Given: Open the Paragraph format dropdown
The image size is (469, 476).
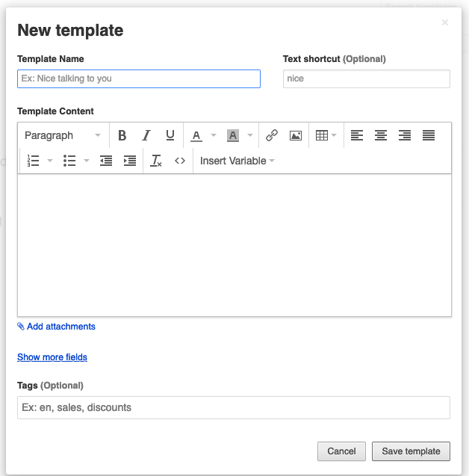Looking at the screenshot, I should 63,135.
